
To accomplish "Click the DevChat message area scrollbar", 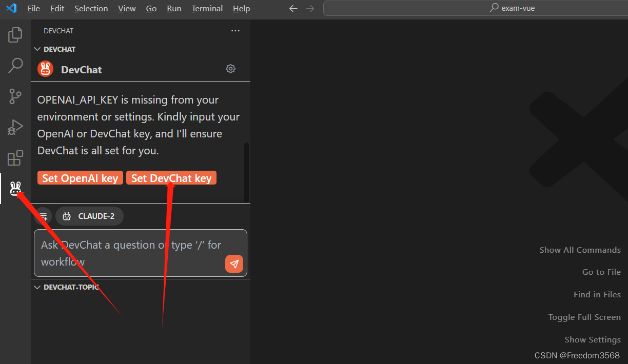I will [x=246, y=172].
